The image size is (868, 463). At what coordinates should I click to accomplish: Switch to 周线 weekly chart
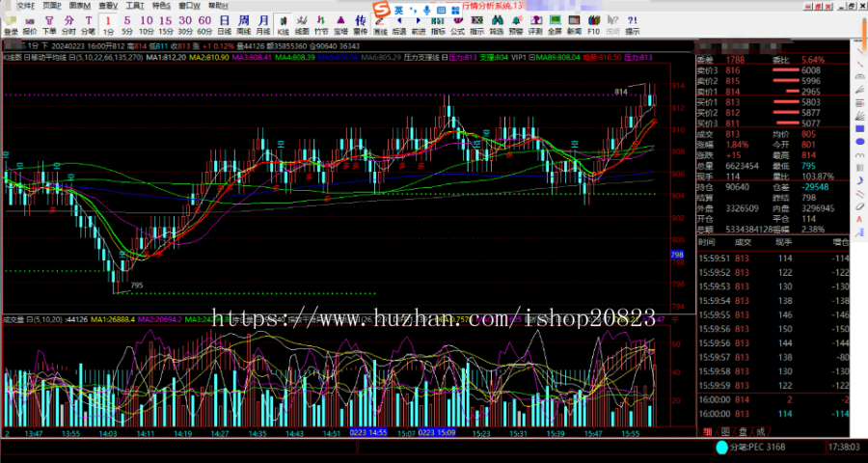[244, 25]
